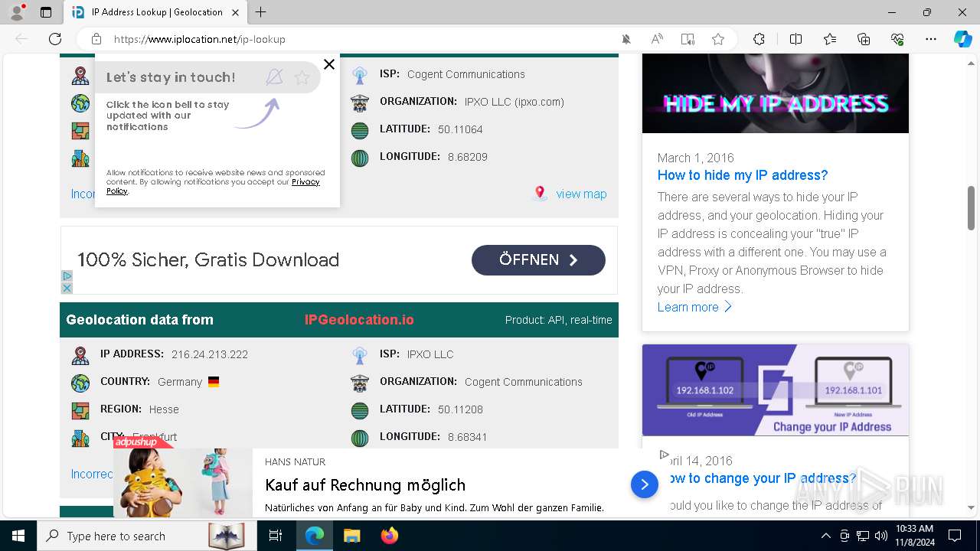This screenshot has width=980, height=551.
Task: Close the Sicher Gratis Download ad
Action: click(x=67, y=289)
